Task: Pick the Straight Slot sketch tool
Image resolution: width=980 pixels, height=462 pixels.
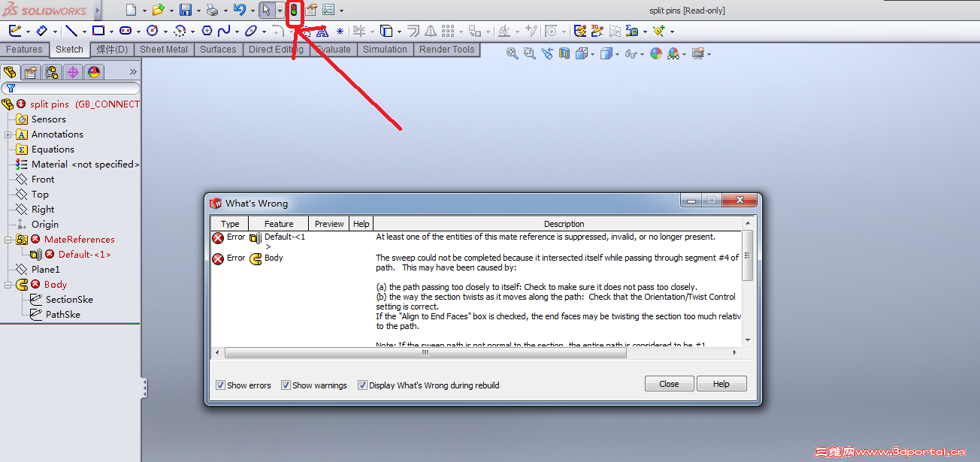Action: click(126, 31)
